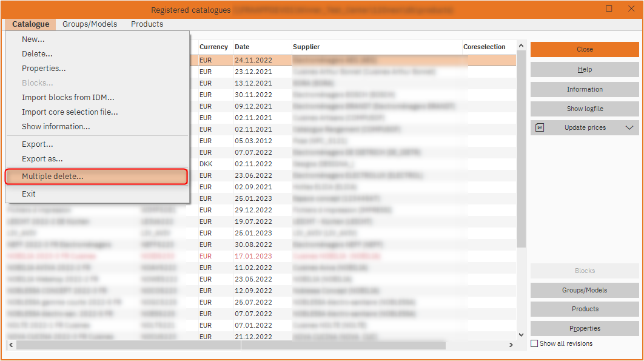The height and width of the screenshot is (361, 644).
Task: Click the vertical scrollbar thumb
Action: [x=521, y=149]
